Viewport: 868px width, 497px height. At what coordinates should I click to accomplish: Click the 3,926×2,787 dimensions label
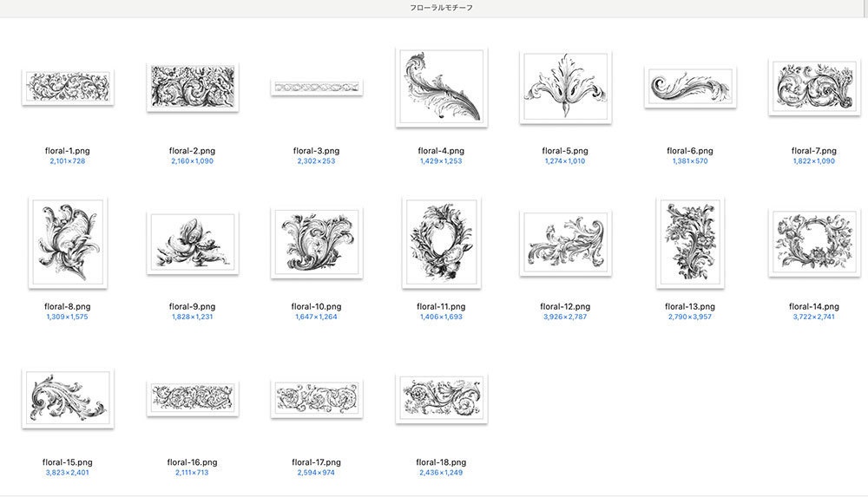[565, 317]
